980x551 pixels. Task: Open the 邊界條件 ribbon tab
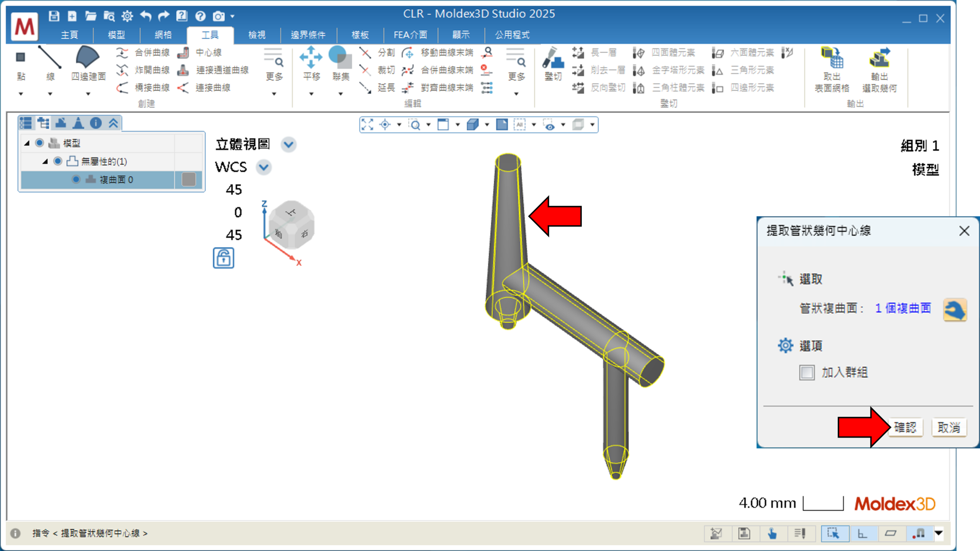tap(308, 35)
